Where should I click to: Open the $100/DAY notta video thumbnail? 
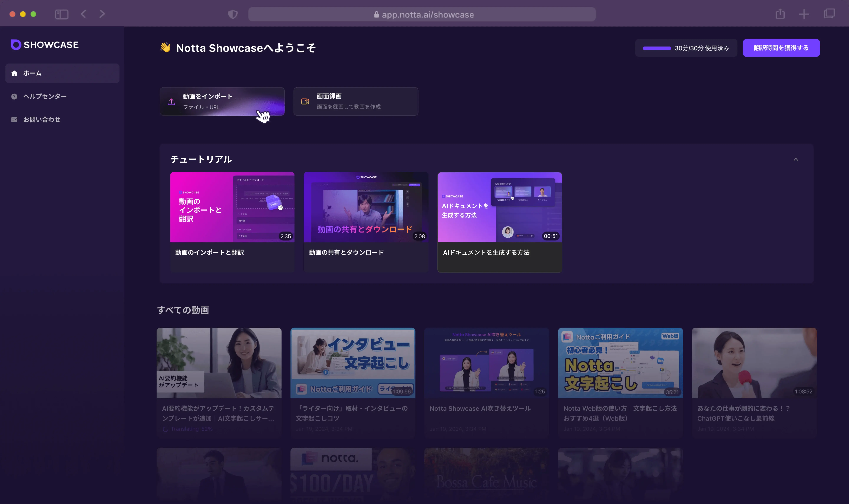point(353,475)
